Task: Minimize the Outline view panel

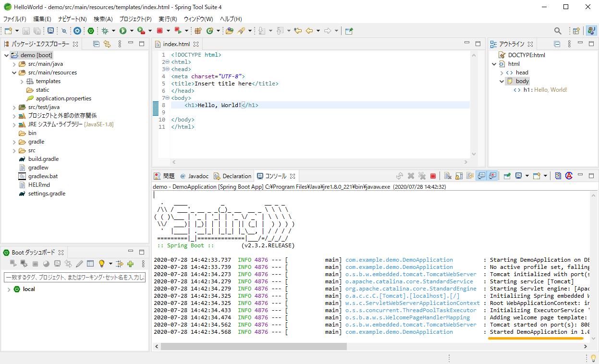Action: (x=579, y=43)
